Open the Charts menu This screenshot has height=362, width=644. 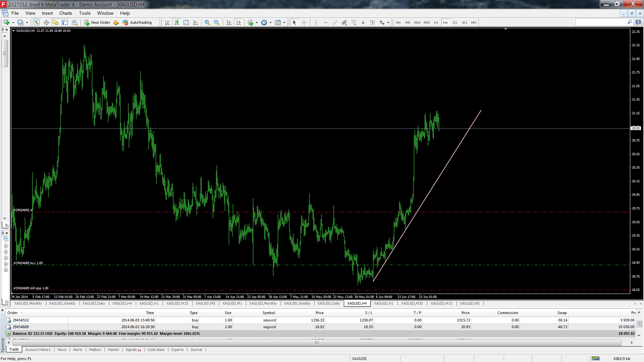click(x=65, y=13)
